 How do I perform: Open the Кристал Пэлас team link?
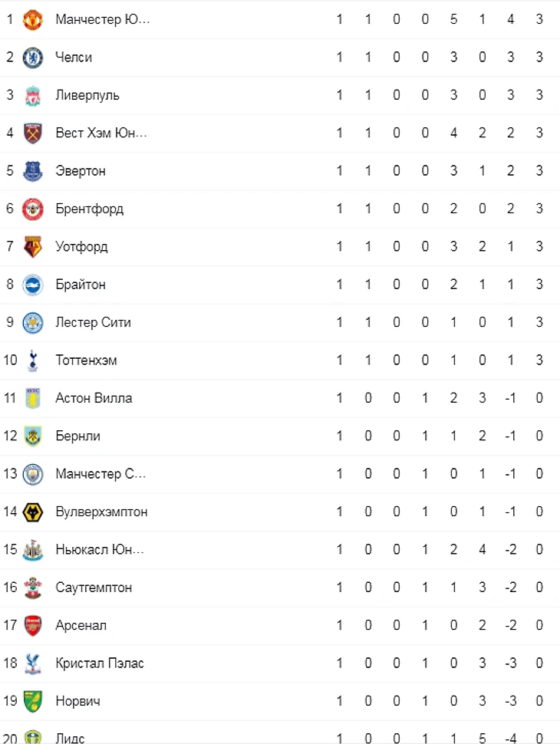click(x=100, y=663)
